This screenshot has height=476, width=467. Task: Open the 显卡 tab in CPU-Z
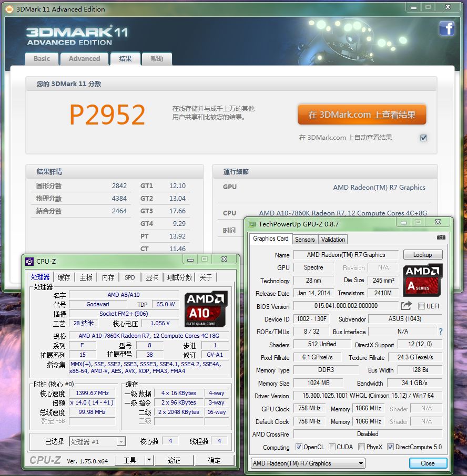[152, 277]
